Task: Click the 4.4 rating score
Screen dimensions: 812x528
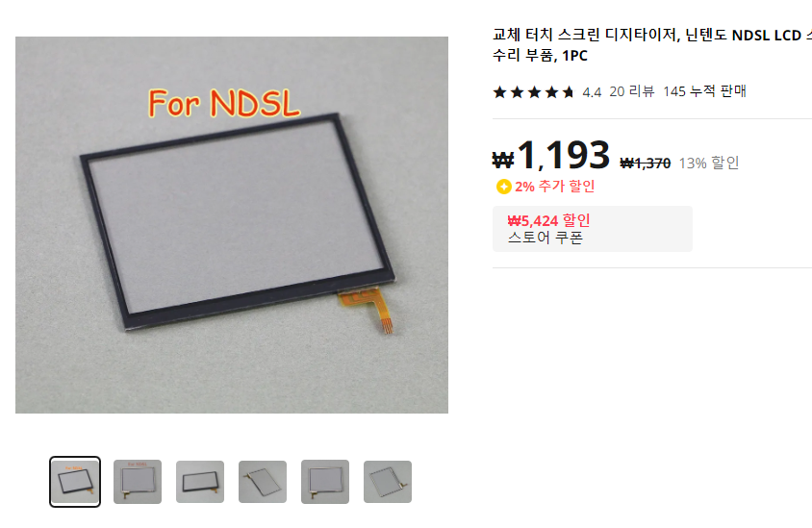Action: (592, 92)
